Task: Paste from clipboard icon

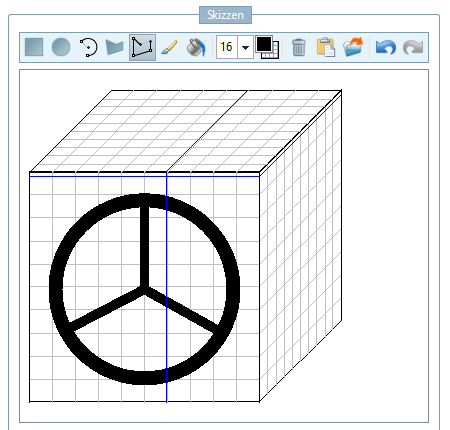Action: 326,47
